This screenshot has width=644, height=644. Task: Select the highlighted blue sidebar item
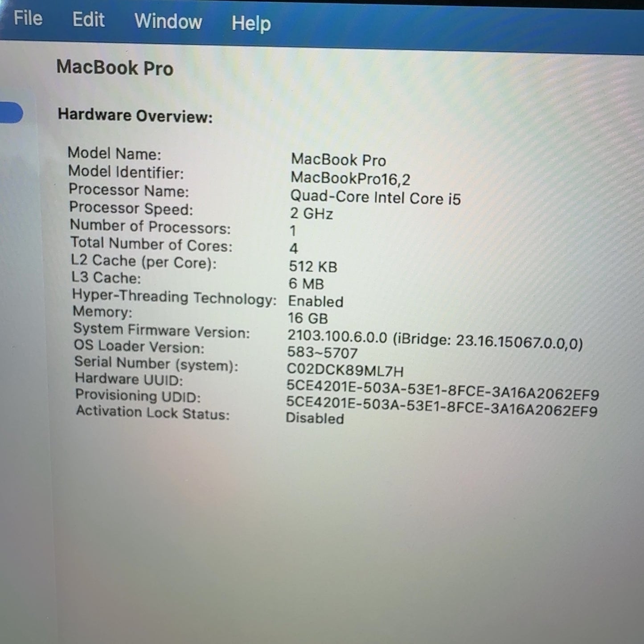11,112
